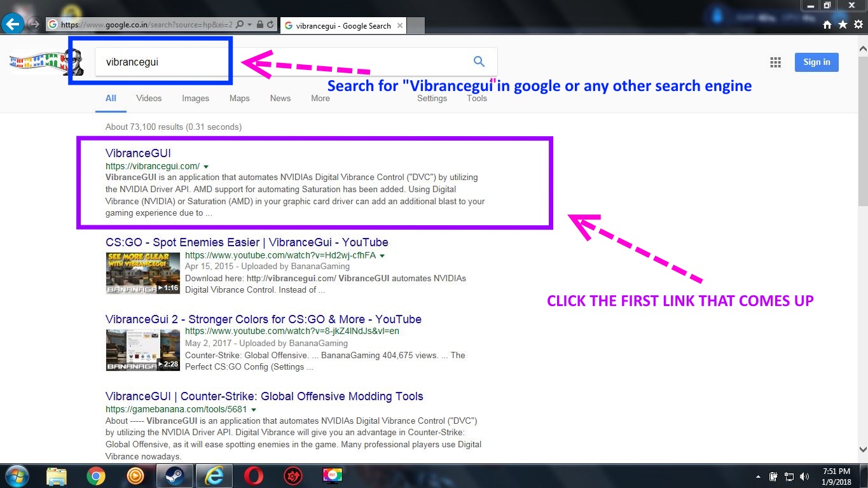Open the network tray icon
The height and width of the screenshot is (488, 868).
[x=789, y=476]
